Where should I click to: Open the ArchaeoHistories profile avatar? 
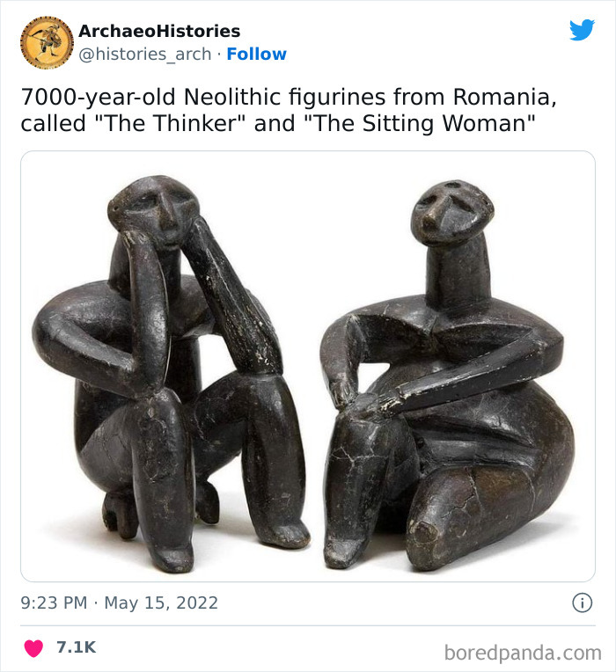pyautogui.click(x=47, y=42)
